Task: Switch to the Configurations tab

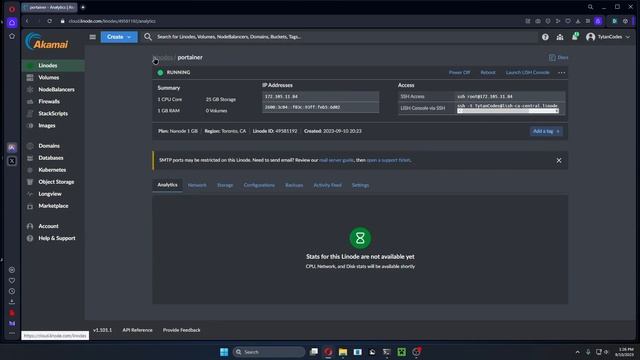Action: click(x=259, y=185)
